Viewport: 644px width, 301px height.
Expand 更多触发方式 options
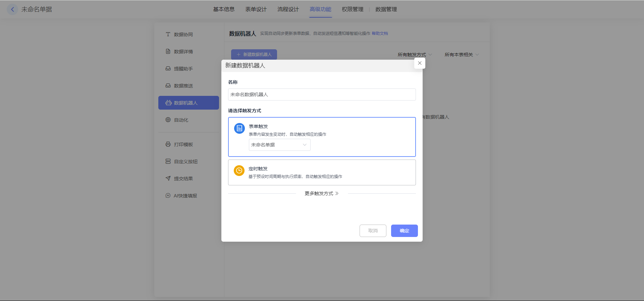click(x=322, y=193)
